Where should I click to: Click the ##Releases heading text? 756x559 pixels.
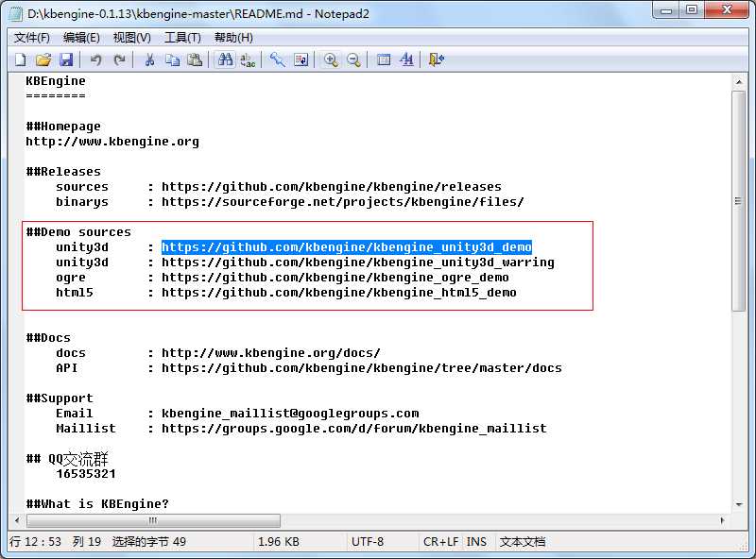coord(63,172)
